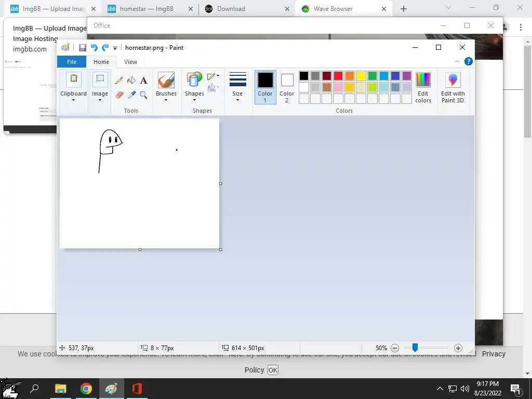Click the Redo arrow in Paint title bar
This screenshot has width=532, height=399.
click(x=105, y=48)
